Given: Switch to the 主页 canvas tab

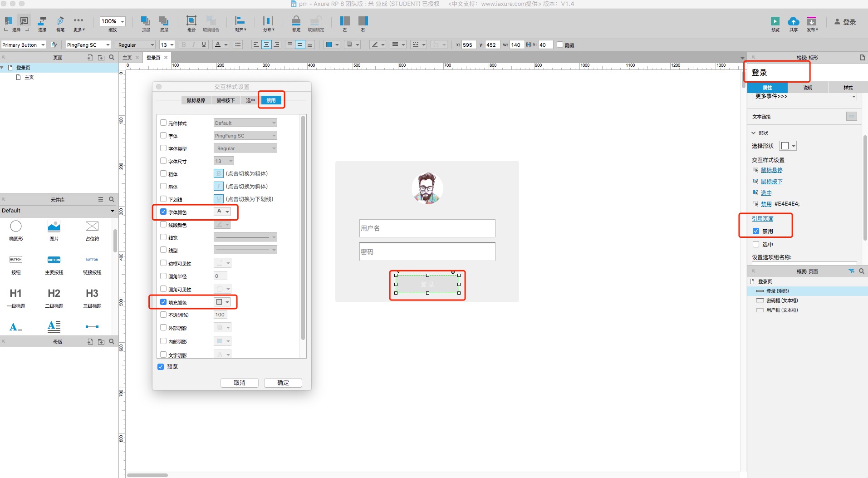Looking at the screenshot, I should [128, 58].
